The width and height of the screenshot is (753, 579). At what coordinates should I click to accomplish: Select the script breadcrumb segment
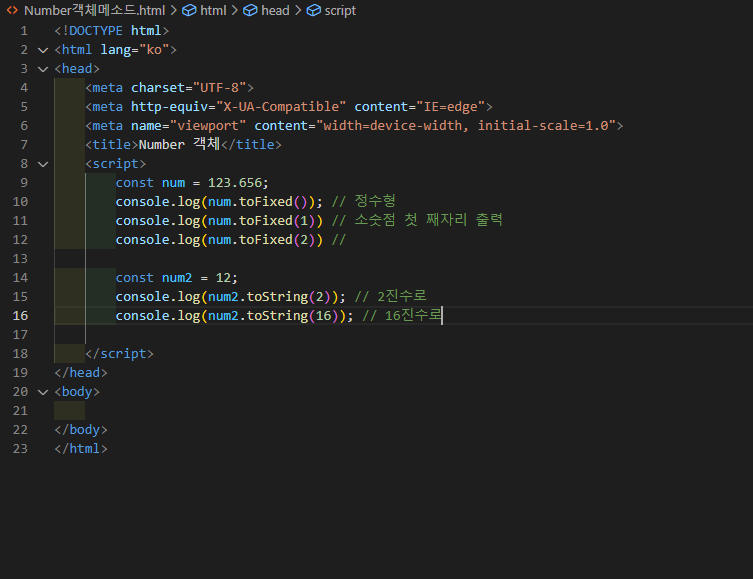340,10
